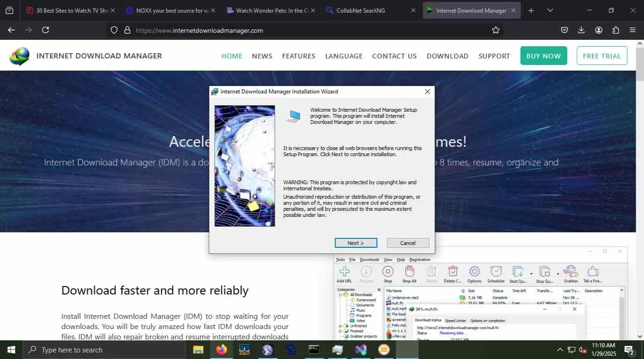This screenshot has width=644, height=359.
Task: Open the notification center icon
Action: point(629,350)
